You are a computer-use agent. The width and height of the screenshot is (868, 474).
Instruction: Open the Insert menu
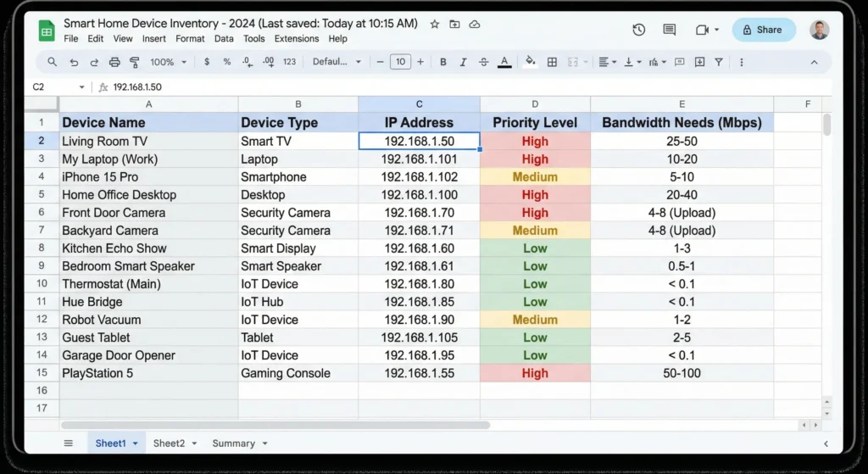[x=154, y=39]
